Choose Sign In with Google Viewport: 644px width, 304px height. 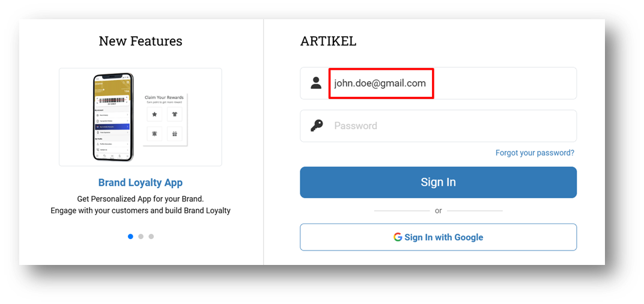click(x=438, y=237)
